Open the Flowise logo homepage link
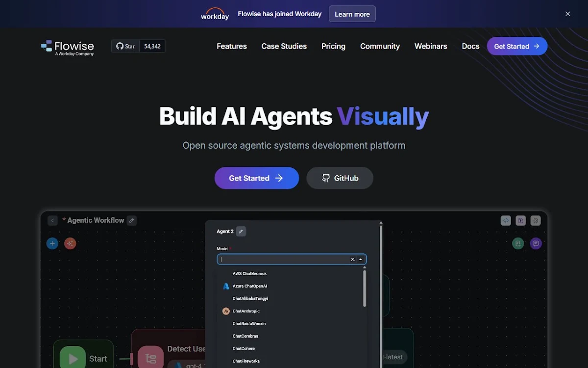Screen dimensions: 588x368 coord(68,47)
